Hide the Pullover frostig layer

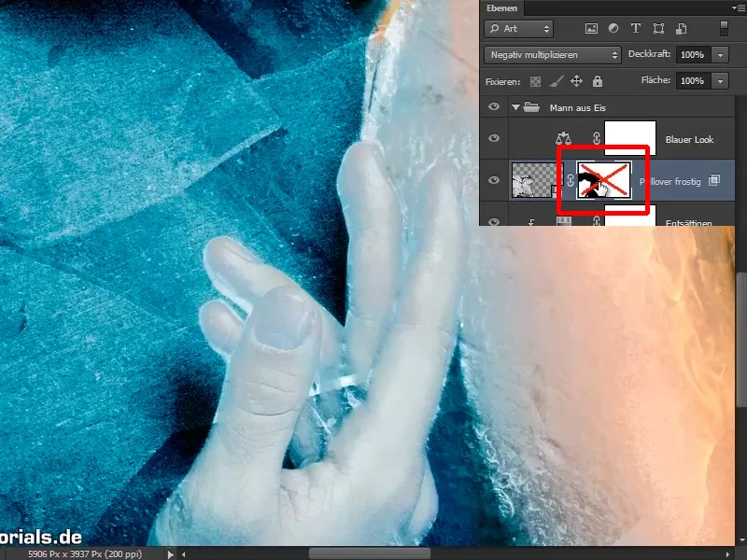pos(494,180)
